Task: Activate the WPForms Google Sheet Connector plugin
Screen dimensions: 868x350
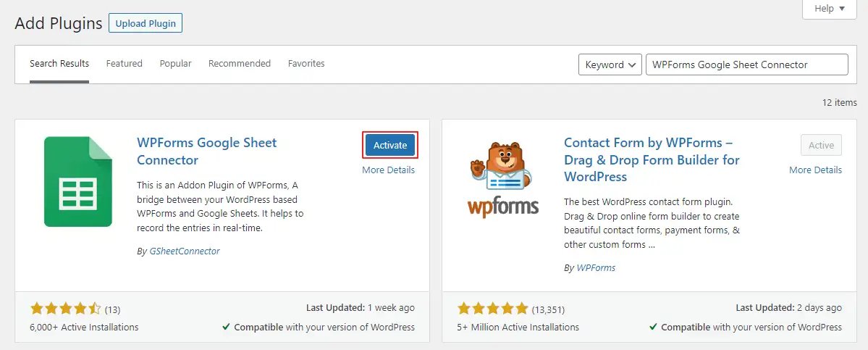Action: [390, 146]
